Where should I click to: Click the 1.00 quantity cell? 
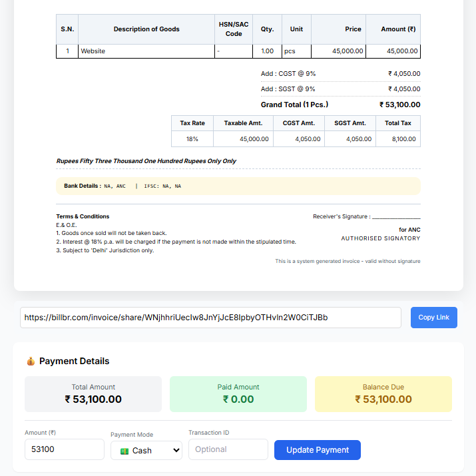pos(267,51)
